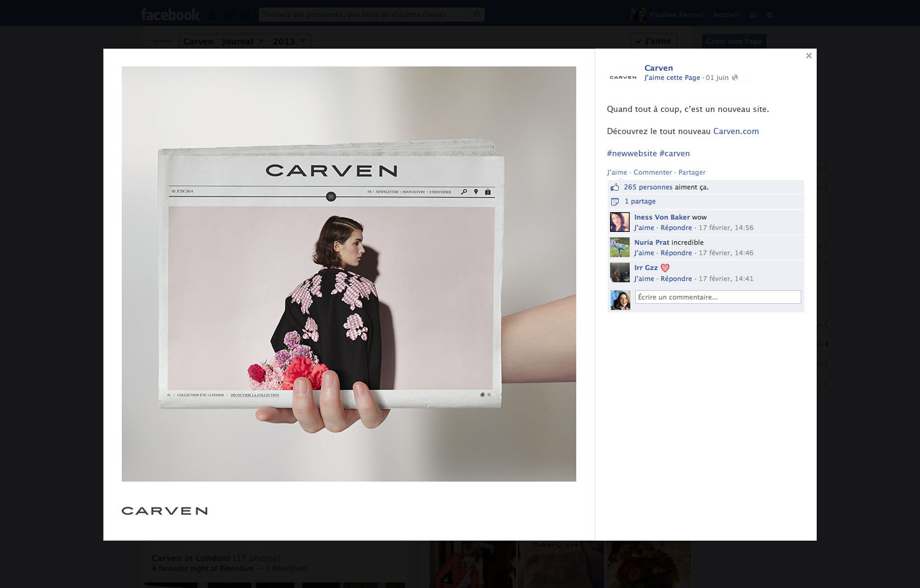The width and height of the screenshot is (920, 588).
Task: Open the messages icon in the top bar
Action: 229,14
